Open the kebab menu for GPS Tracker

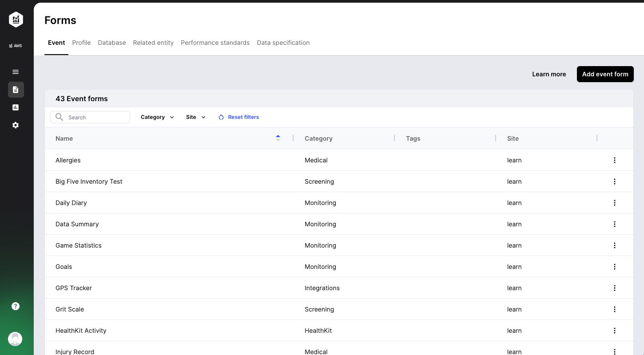pyautogui.click(x=615, y=288)
